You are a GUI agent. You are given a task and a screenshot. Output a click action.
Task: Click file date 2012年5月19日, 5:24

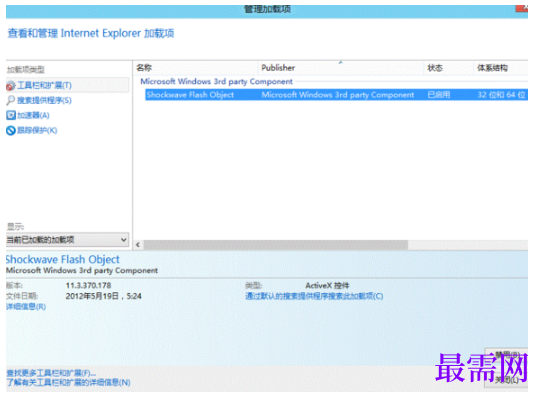tap(104, 296)
